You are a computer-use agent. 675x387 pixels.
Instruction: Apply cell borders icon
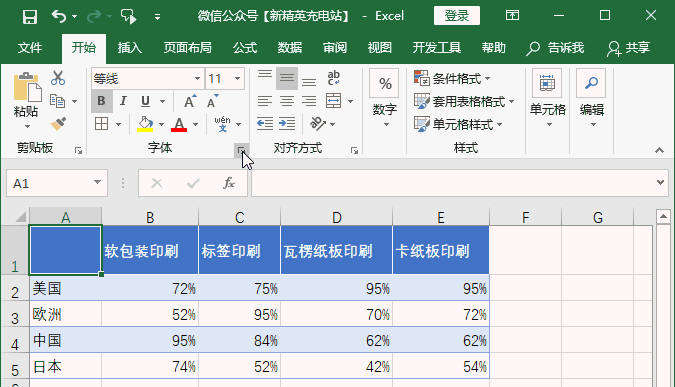[x=102, y=124]
